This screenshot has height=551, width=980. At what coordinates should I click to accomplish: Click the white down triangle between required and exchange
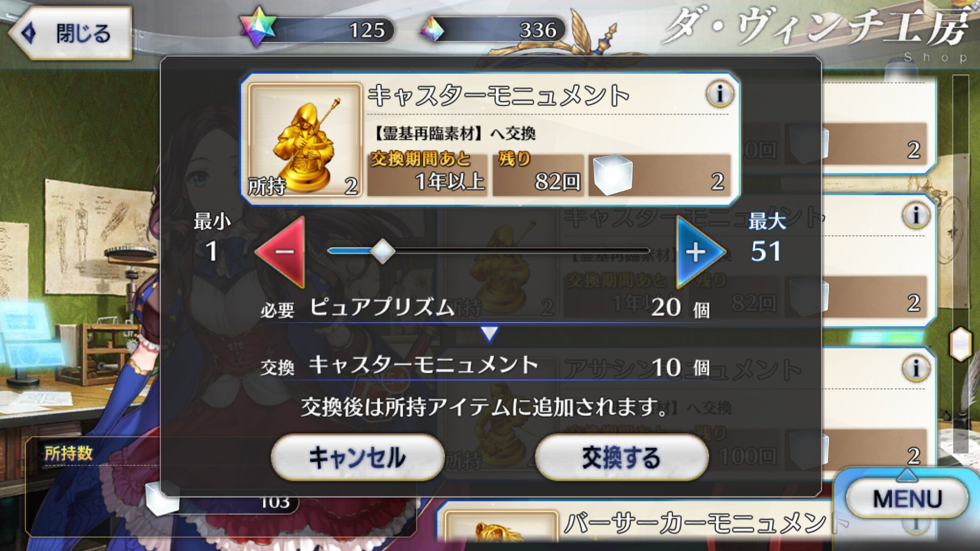[489, 334]
